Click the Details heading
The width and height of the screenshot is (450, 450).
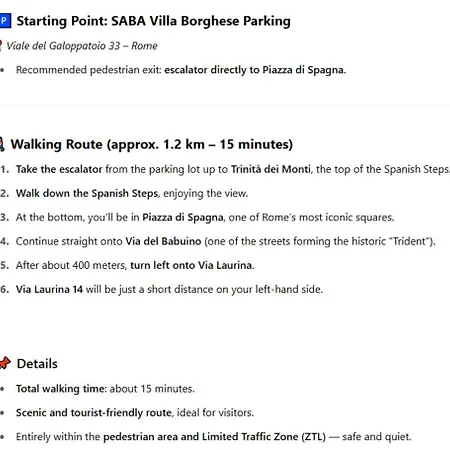(37, 364)
